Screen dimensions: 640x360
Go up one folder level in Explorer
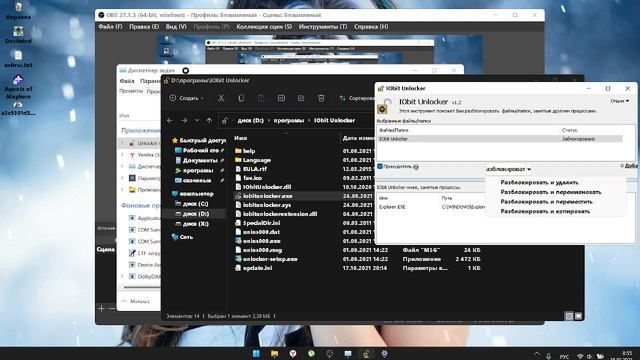point(209,120)
